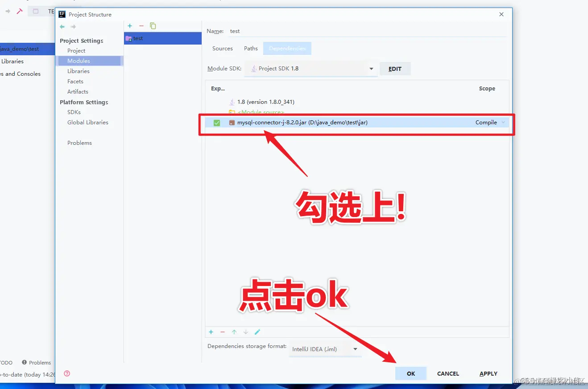Click the Exp... column header
This screenshot has height=389, width=588.
tap(218, 89)
